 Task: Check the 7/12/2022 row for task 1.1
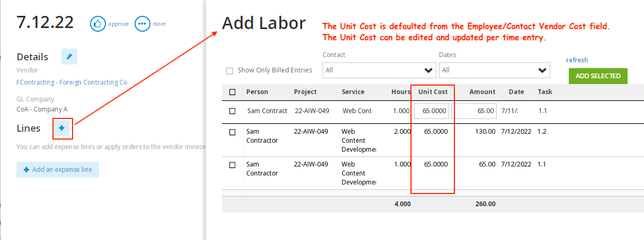[232, 165]
